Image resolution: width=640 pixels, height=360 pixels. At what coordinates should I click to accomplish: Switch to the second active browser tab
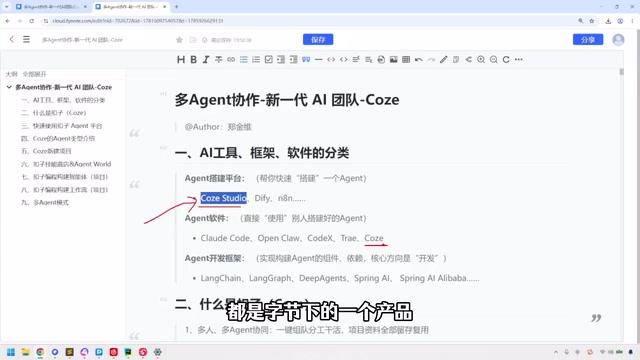[130, 7]
